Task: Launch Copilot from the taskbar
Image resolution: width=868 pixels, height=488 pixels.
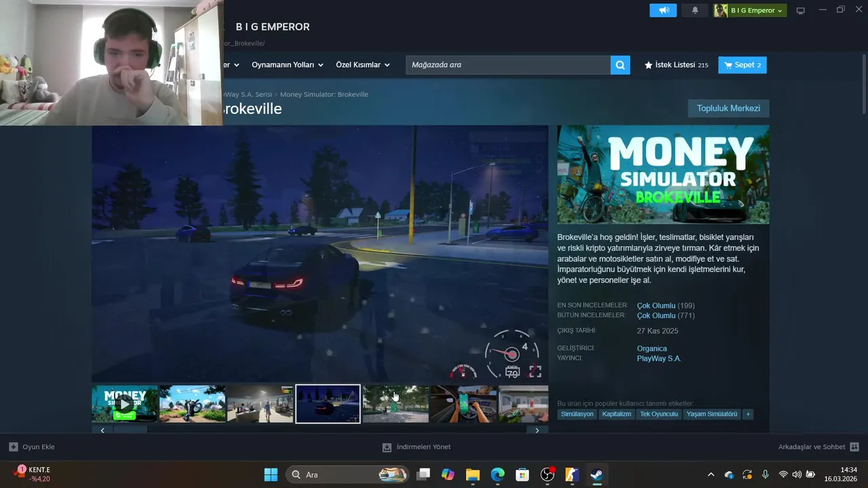Action: 448,474
